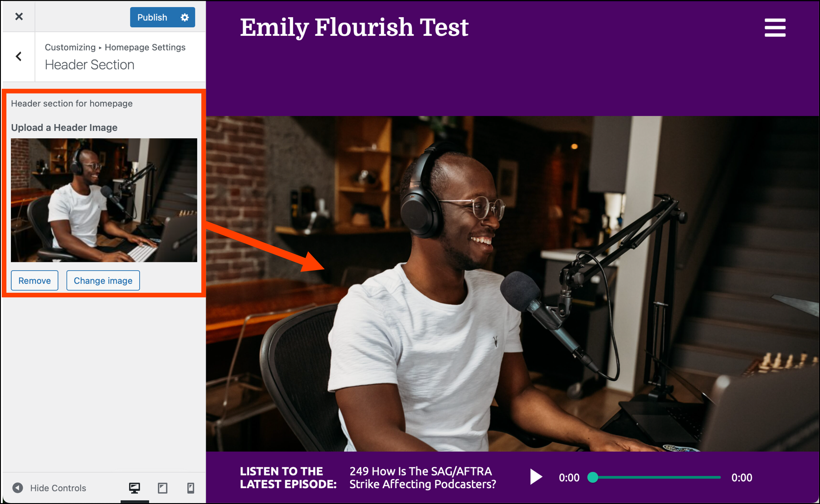
Task: Select the header image thumbnail in sidebar
Action: pyautogui.click(x=104, y=200)
